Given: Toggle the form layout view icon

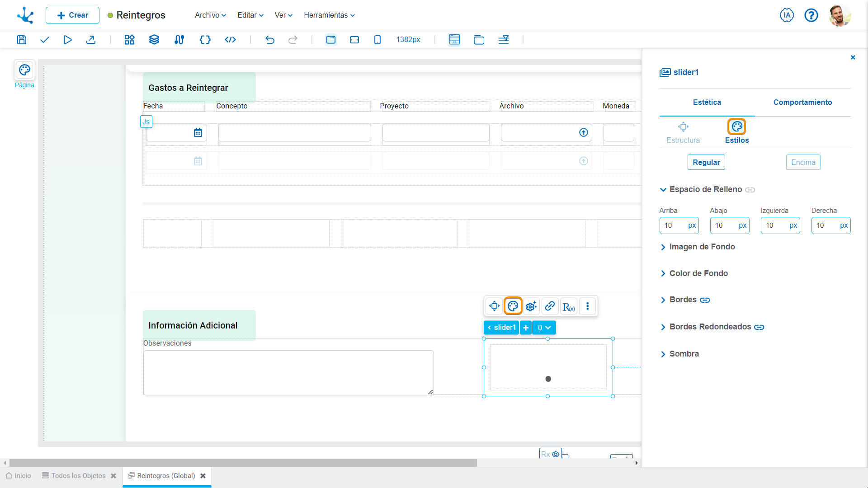Looking at the screenshot, I should pos(454,40).
